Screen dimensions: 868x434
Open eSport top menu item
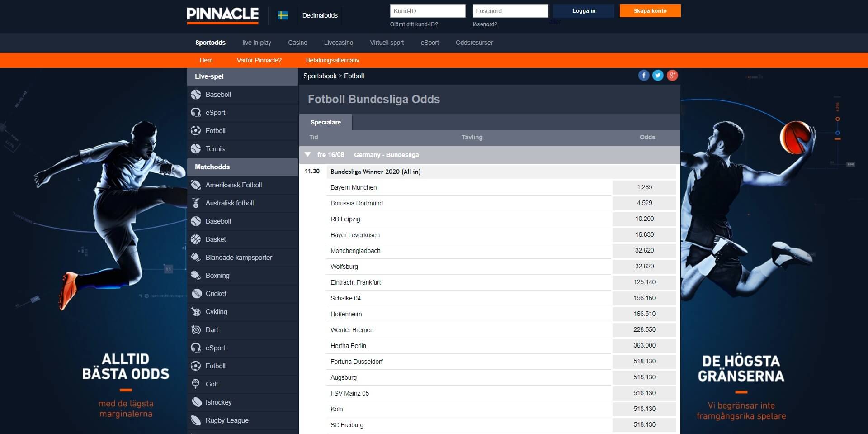click(x=430, y=43)
